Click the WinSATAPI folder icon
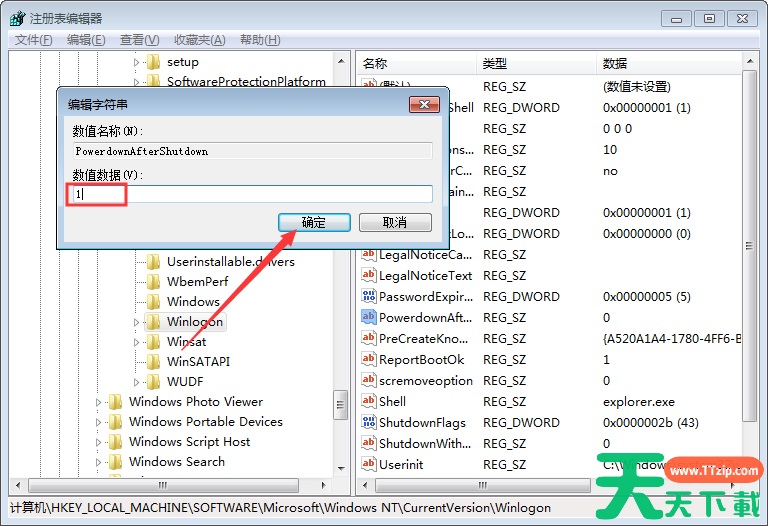The width and height of the screenshot is (768, 526). coord(153,362)
